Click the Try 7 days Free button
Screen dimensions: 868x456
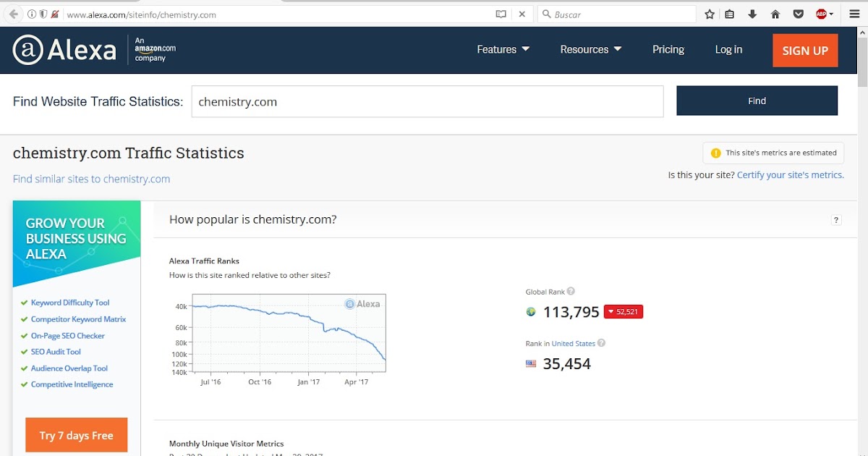coord(77,435)
